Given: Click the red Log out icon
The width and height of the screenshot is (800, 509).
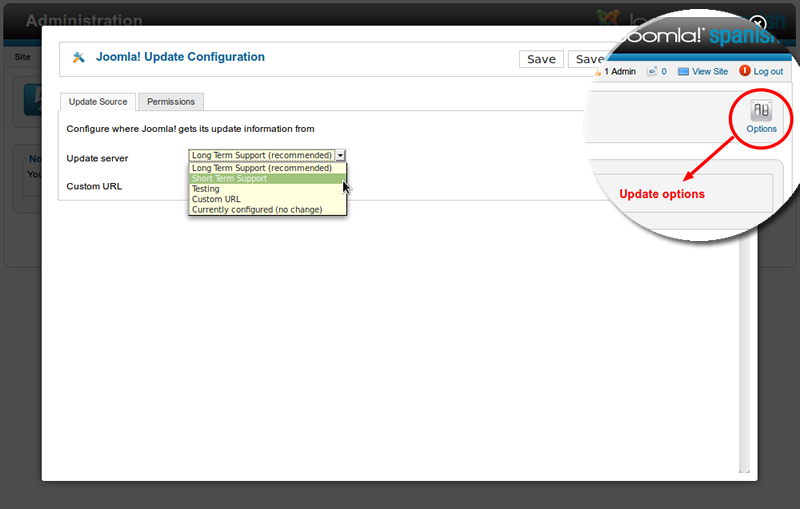Looking at the screenshot, I should [x=744, y=71].
